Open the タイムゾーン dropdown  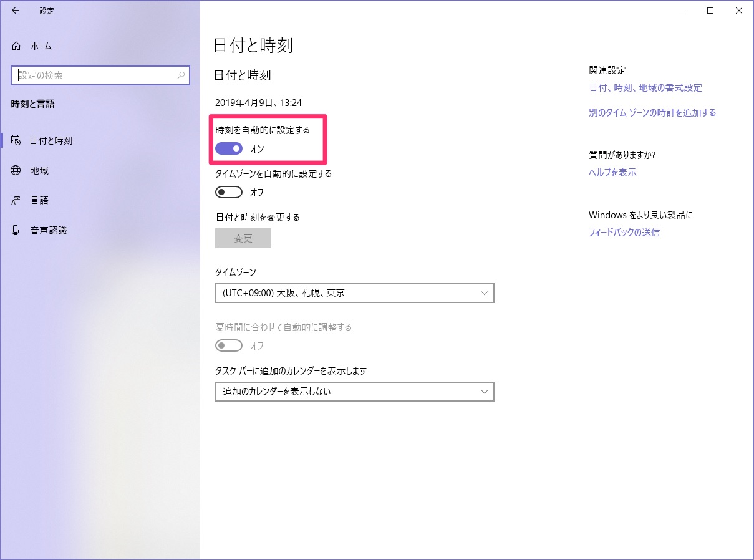pos(355,293)
